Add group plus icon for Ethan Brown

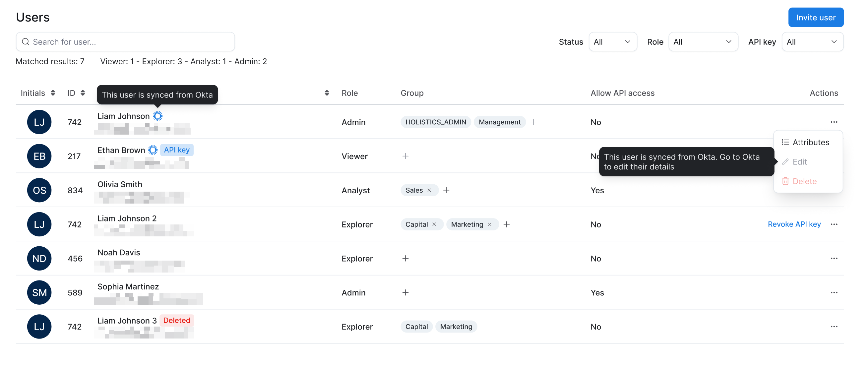405,156
